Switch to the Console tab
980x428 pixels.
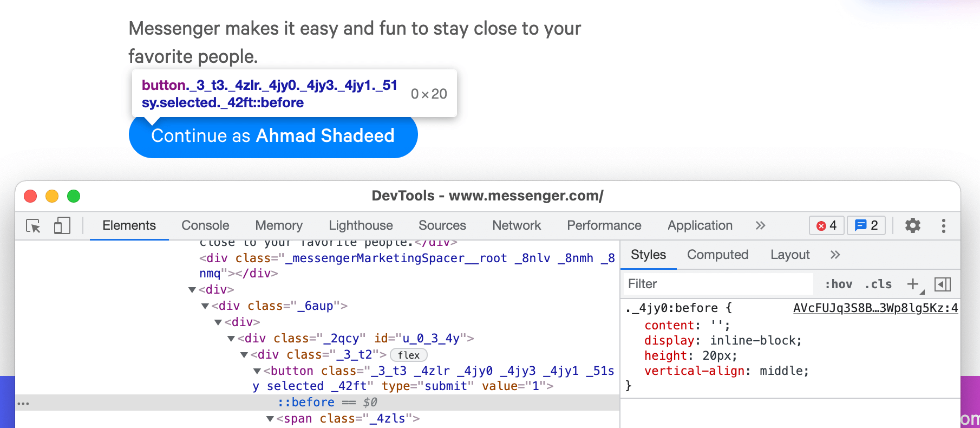pos(205,225)
